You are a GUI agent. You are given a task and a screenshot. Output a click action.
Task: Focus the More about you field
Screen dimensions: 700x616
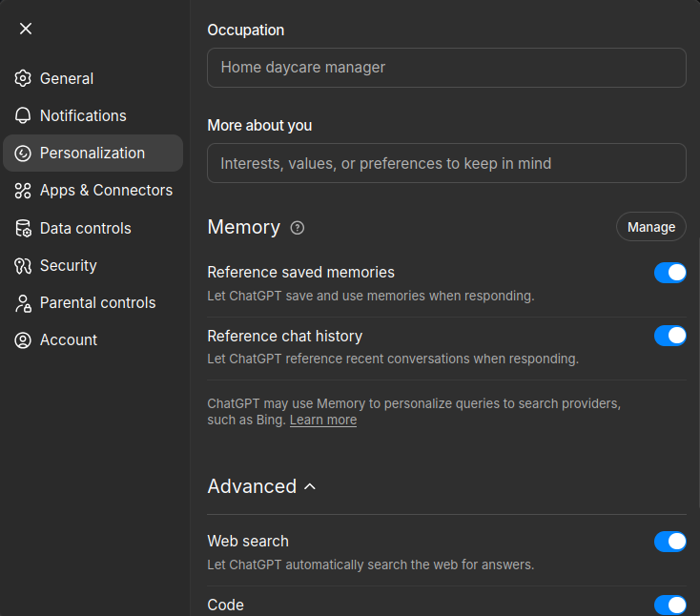[x=446, y=163]
